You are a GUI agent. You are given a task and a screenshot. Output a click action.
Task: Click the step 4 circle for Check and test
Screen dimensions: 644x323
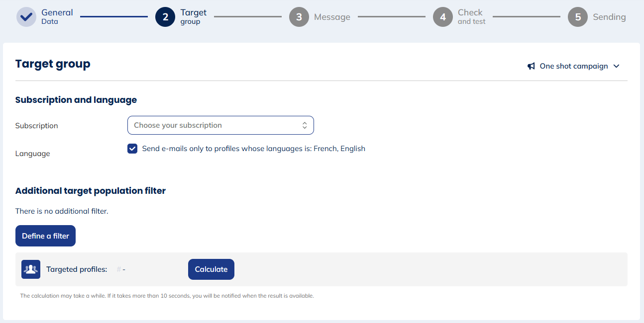pos(442,16)
